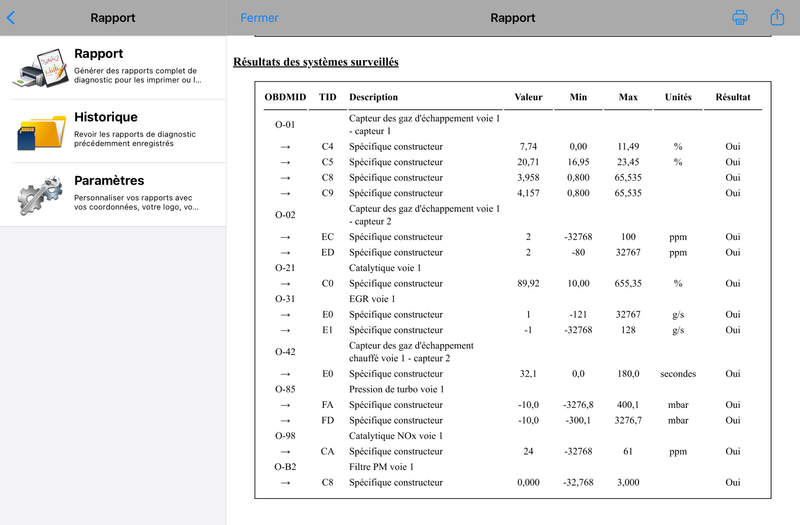This screenshot has width=800, height=525.
Task: Select the Valeur column header
Action: pyautogui.click(x=528, y=97)
